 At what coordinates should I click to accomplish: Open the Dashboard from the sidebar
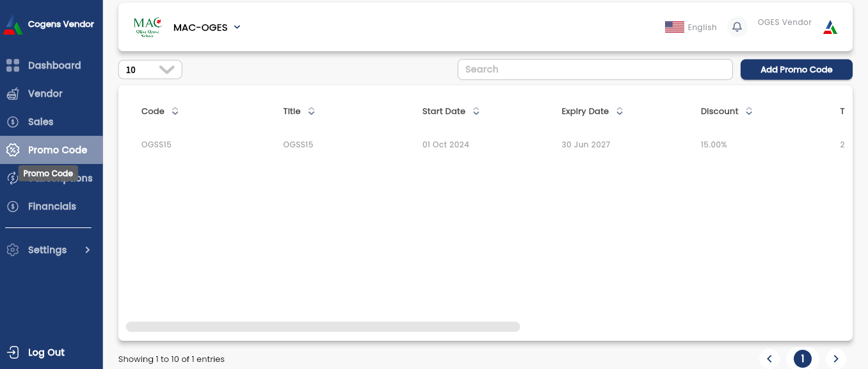coord(54,65)
